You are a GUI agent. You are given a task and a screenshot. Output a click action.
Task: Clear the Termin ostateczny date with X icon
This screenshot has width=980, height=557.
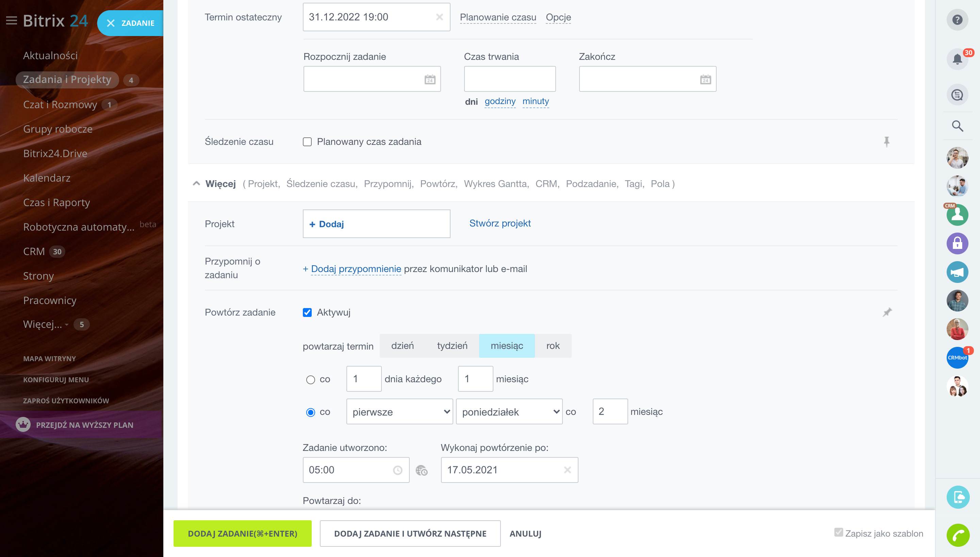click(440, 17)
